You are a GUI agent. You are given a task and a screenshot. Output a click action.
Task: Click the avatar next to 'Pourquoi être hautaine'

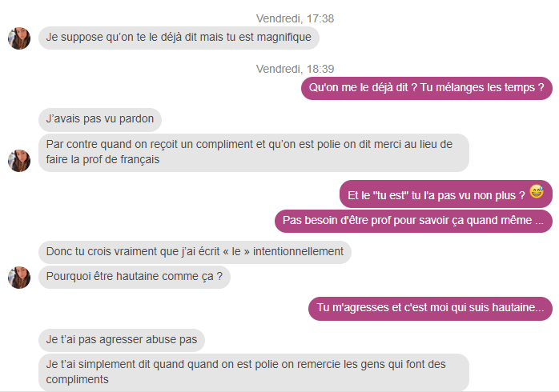[19, 278]
